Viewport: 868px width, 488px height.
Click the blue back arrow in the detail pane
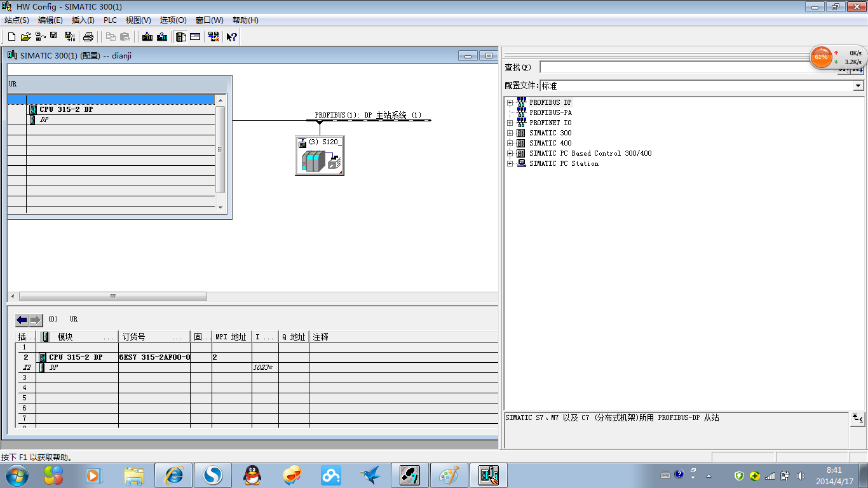coord(22,320)
